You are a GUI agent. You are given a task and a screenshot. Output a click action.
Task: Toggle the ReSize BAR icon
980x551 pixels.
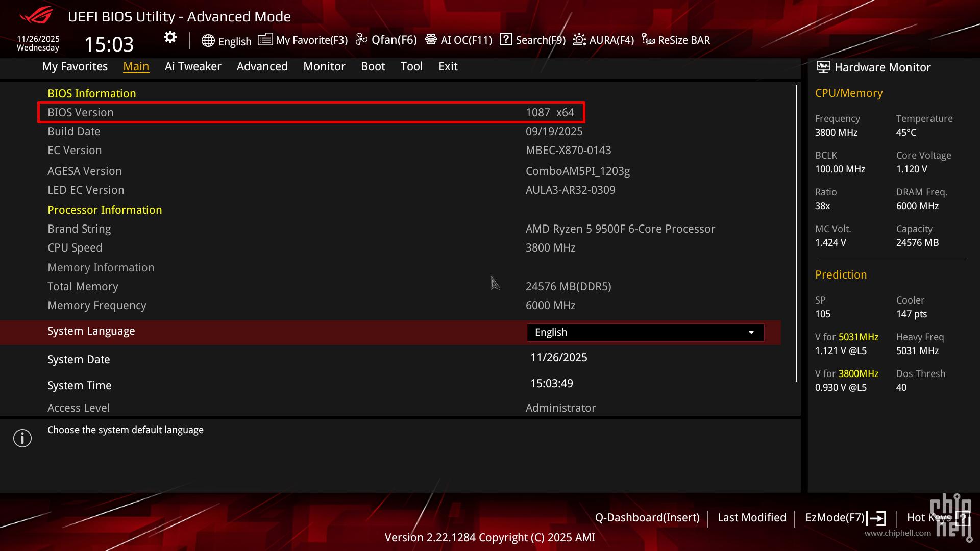tap(648, 40)
